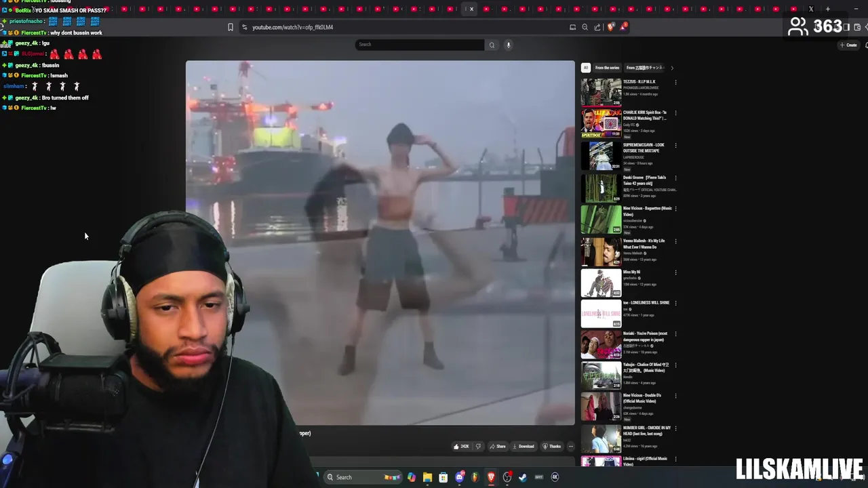
Task: Select the From the series chip
Action: [x=607, y=68]
